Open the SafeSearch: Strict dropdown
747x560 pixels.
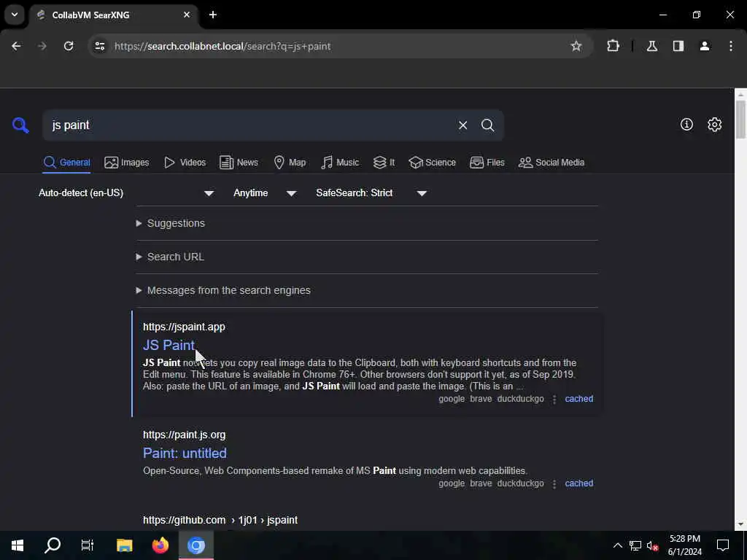[x=371, y=192]
